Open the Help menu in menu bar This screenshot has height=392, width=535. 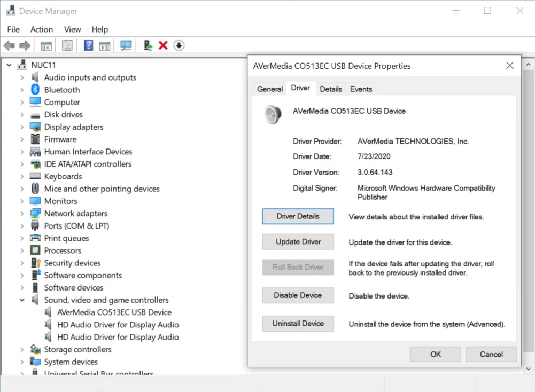[x=99, y=29]
